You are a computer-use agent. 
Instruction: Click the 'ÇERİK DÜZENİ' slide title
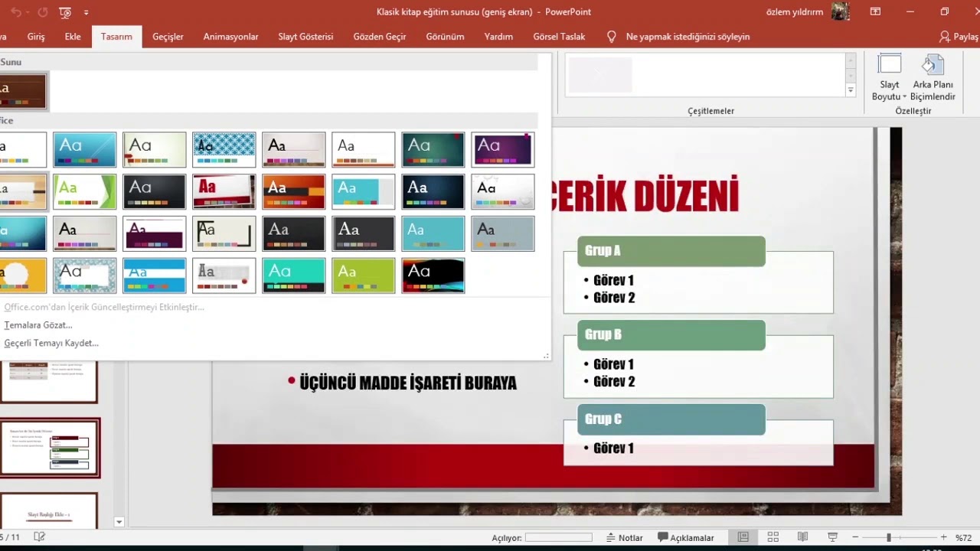[x=645, y=195]
